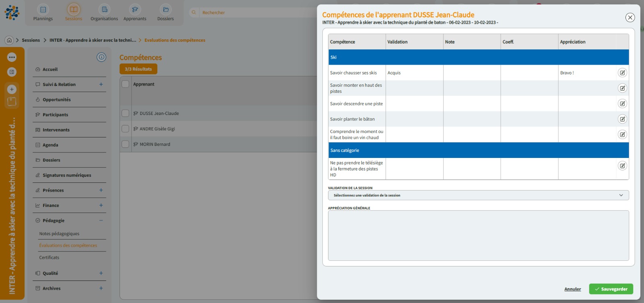The image size is (644, 303).
Task: Click the info icon above sidebar menu
Action: click(x=101, y=57)
